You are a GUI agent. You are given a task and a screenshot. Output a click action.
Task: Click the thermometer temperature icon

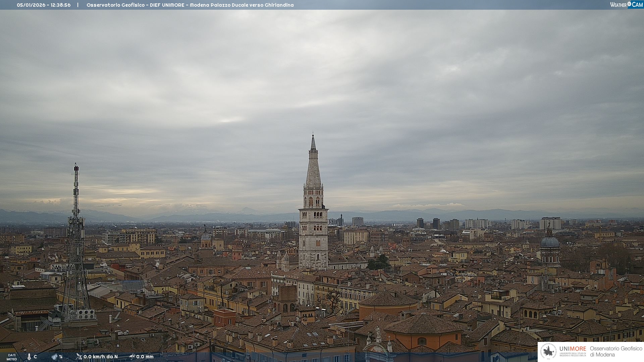[29, 357]
